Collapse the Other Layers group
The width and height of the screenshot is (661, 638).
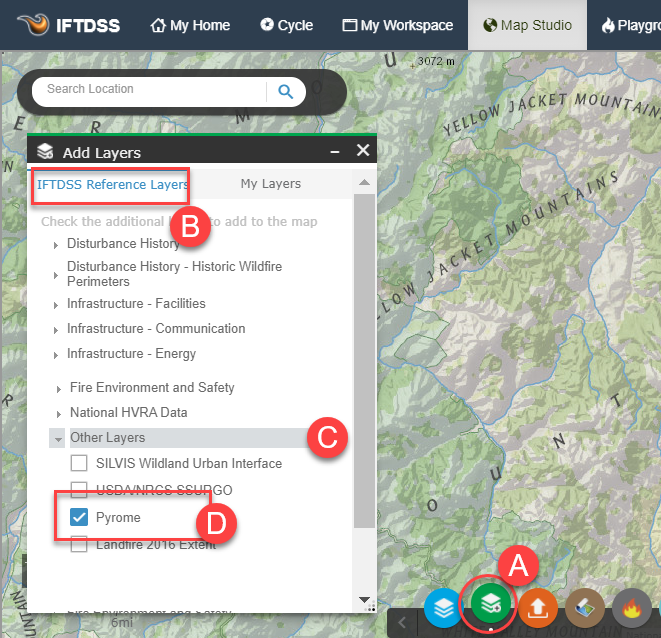click(58, 439)
